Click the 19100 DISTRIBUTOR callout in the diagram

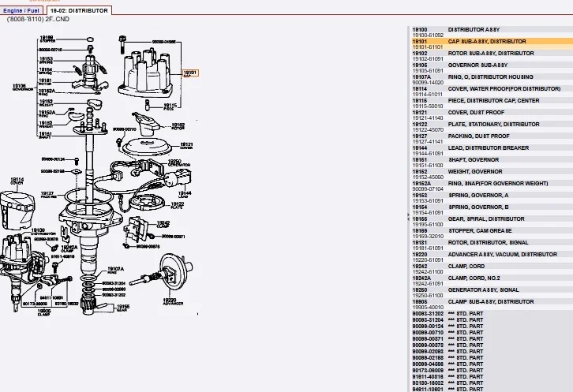[x=43, y=232]
